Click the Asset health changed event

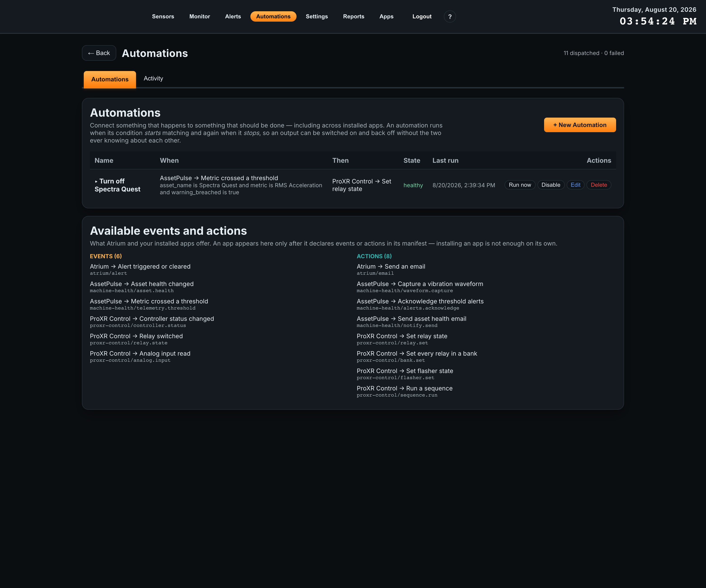coord(141,284)
